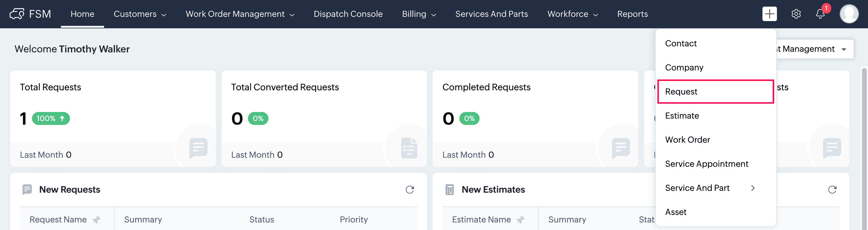
Task: Click the Summary column in New Requests
Action: coord(143,219)
